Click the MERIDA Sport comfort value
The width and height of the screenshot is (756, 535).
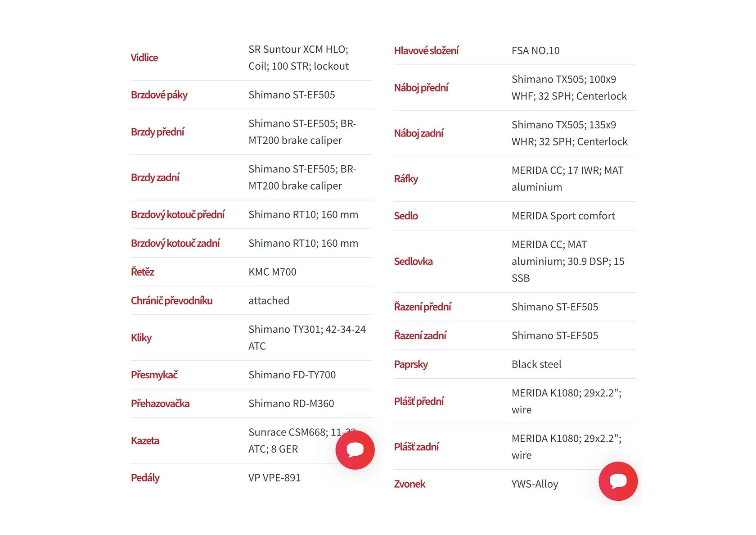coord(563,216)
